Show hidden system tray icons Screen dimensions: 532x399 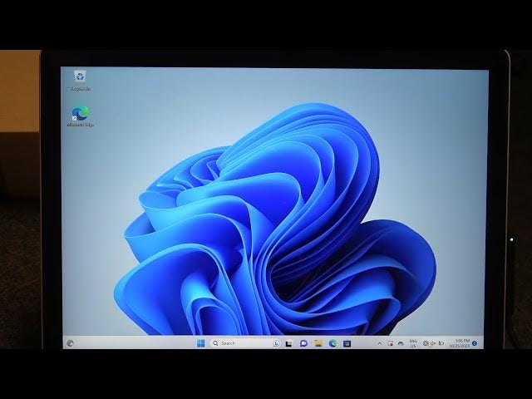[x=380, y=343]
